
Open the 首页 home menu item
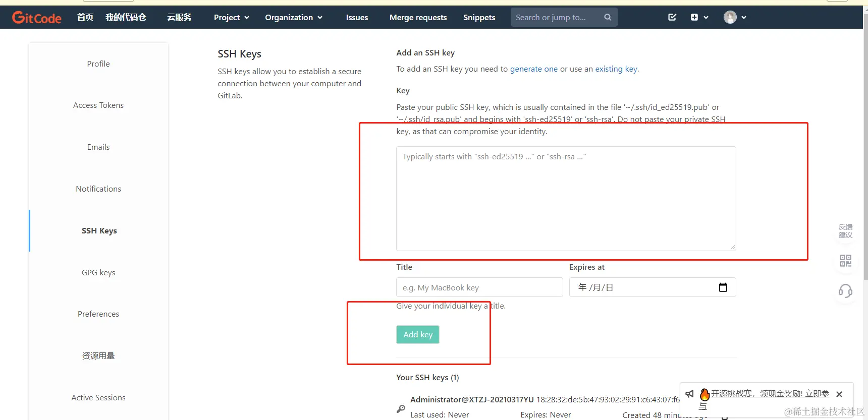click(85, 18)
